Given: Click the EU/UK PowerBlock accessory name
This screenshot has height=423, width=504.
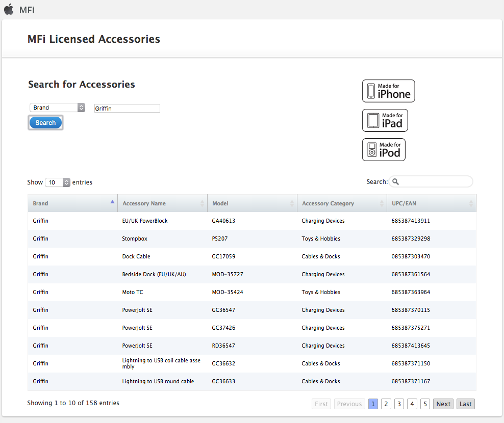Looking at the screenshot, I should (x=145, y=221).
